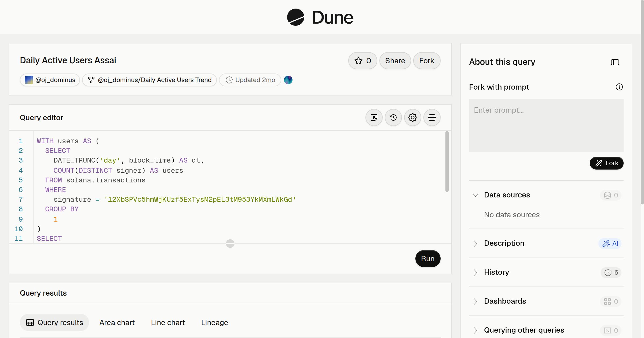Viewport: 644px width, 338px height.
Task: Click the black Fork with prompt button
Action: (x=606, y=163)
